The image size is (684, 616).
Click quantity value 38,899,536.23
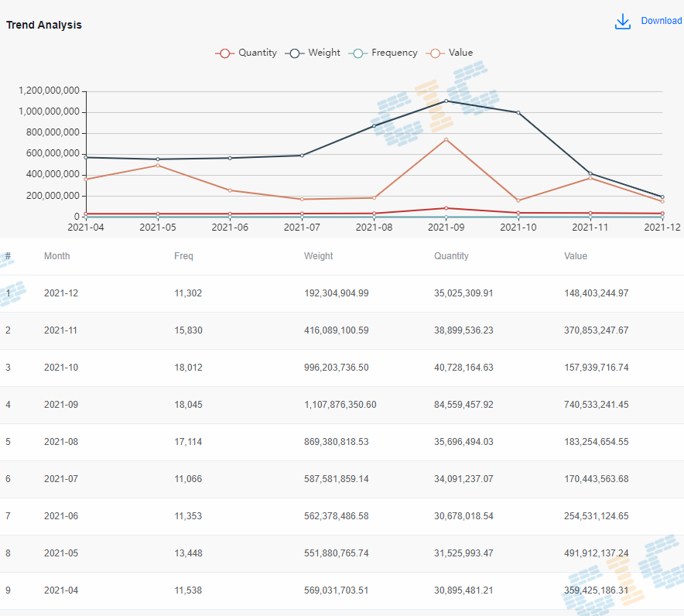(x=463, y=330)
